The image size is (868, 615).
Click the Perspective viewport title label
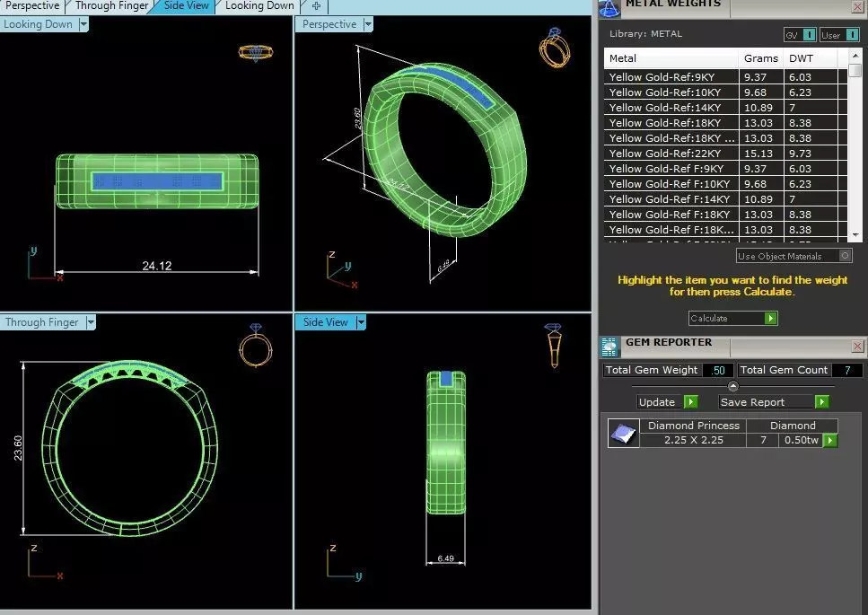pyautogui.click(x=329, y=24)
